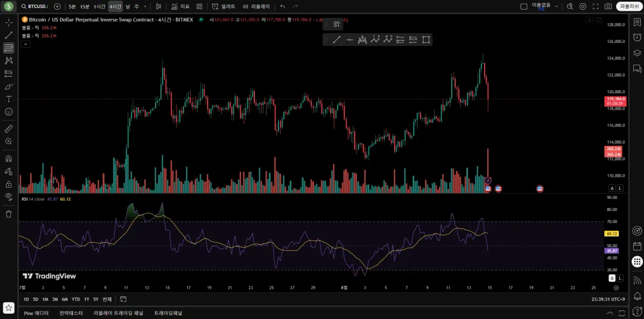Toggle log scale L button on price axis

tap(620, 188)
